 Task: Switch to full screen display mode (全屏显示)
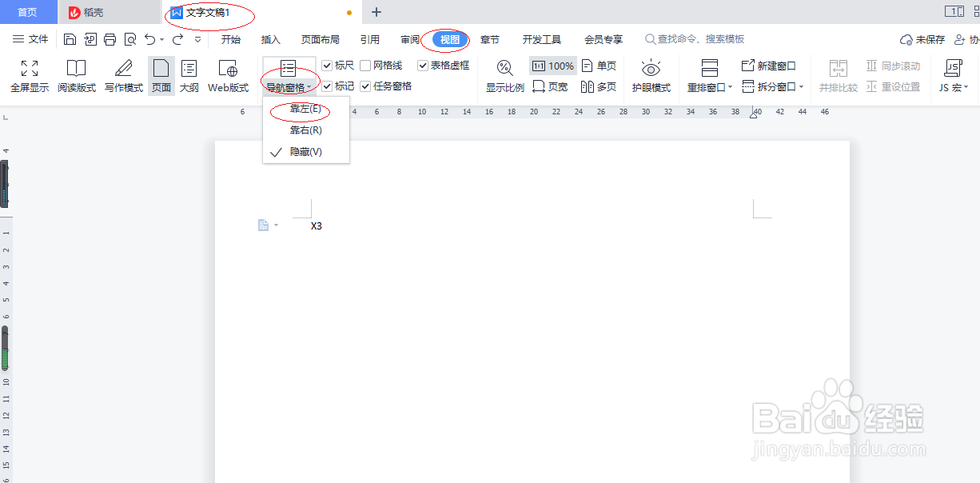[x=28, y=76]
